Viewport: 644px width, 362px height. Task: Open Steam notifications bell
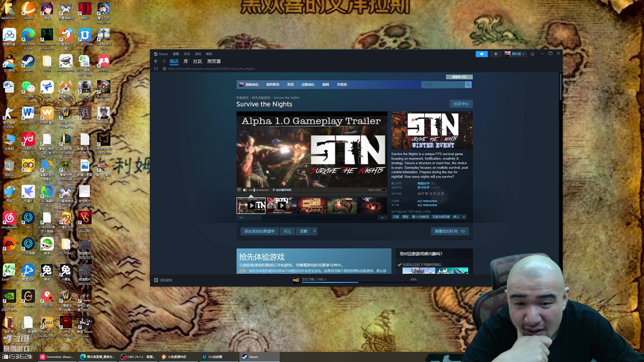(x=496, y=54)
